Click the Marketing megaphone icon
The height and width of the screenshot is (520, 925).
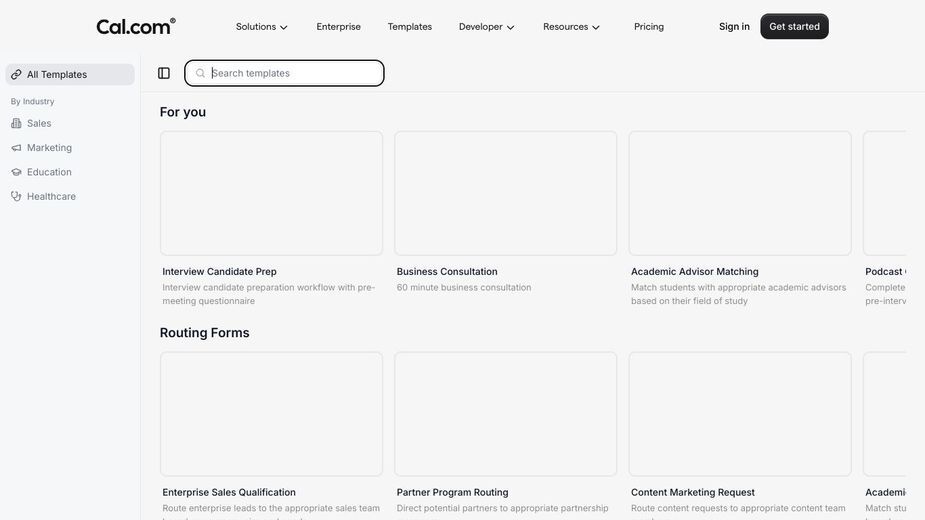pos(16,148)
